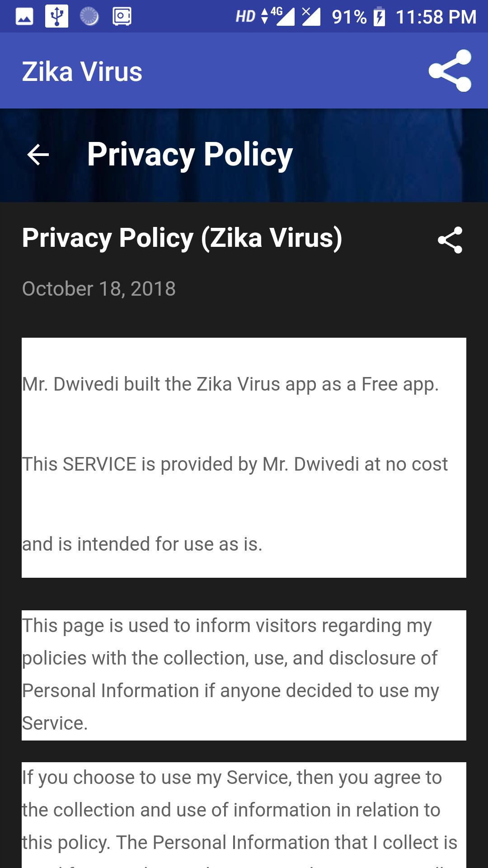Tap the October 18, 2018 date
488x868 pixels.
[99, 289]
